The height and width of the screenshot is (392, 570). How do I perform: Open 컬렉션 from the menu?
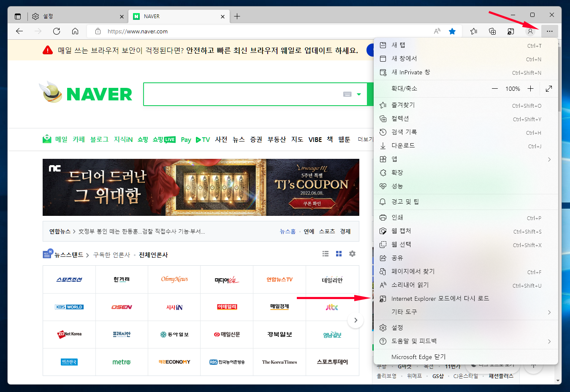tap(466, 119)
